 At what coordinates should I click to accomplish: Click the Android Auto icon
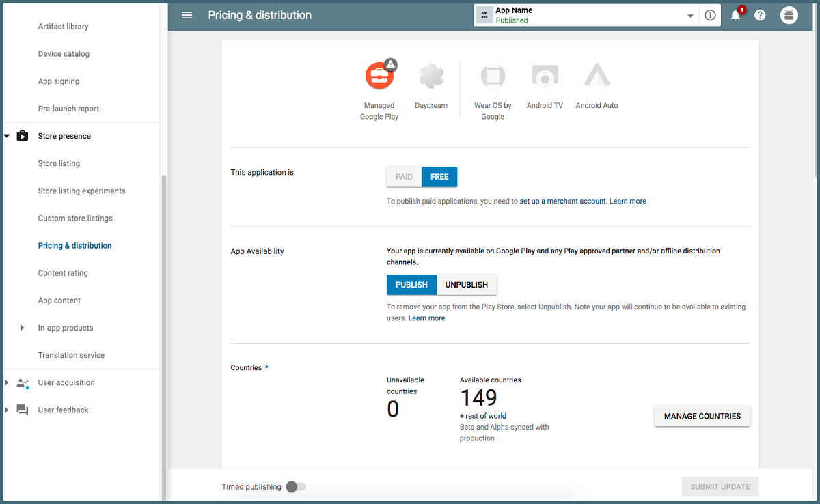pos(597,76)
